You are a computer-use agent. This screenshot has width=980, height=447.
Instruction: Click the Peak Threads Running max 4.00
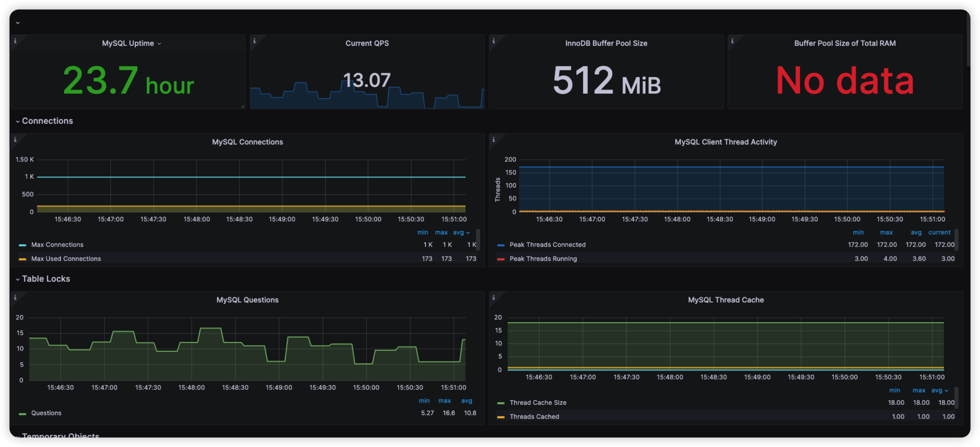890,259
